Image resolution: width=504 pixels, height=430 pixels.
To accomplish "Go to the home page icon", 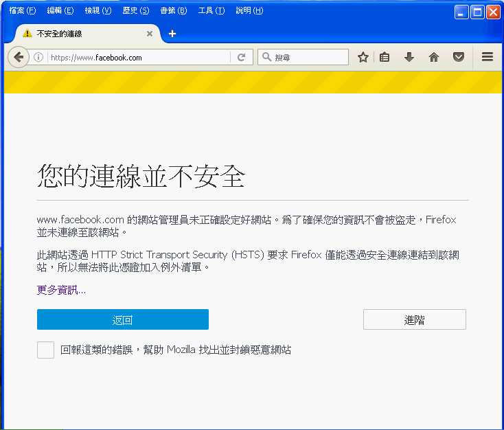I will click(x=433, y=58).
